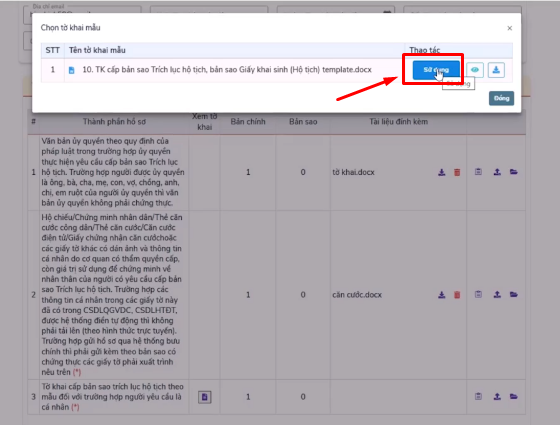Image resolution: width=560 pixels, height=425 pixels.
Task: Upload a file for row 2 document
Action: coord(497,294)
